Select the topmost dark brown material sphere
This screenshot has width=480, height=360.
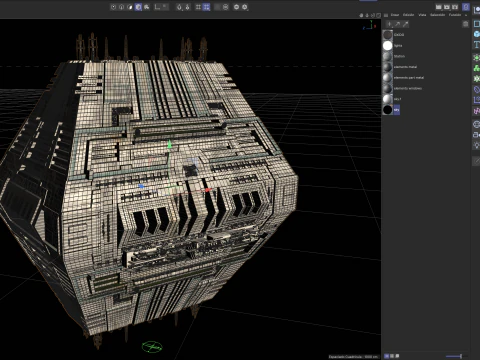tap(388, 35)
